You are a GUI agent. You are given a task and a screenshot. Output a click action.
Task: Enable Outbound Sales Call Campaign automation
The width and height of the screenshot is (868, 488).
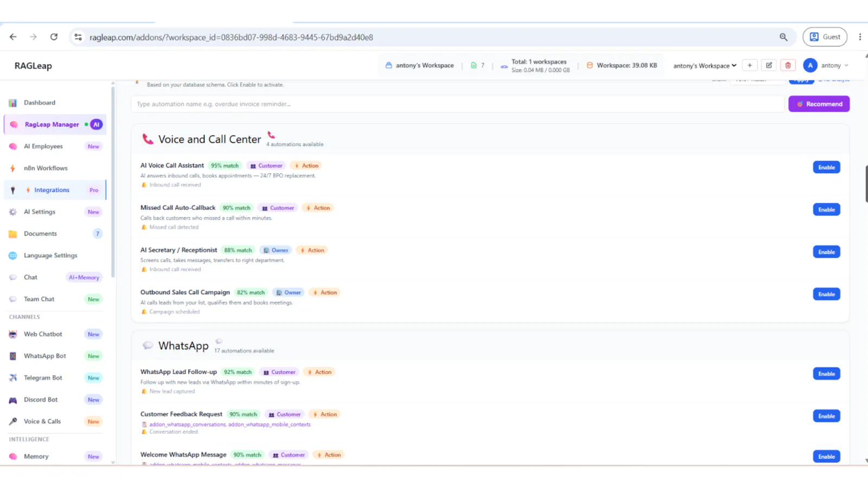827,294
